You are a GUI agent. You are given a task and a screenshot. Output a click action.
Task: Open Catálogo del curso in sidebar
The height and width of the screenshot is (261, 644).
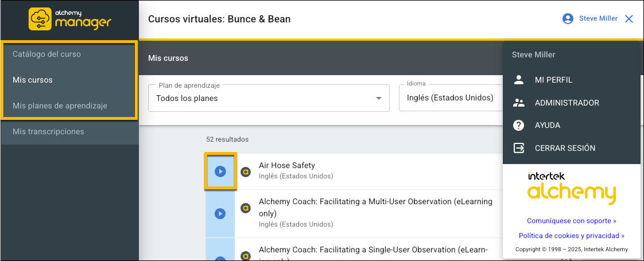tap(46, 54)
